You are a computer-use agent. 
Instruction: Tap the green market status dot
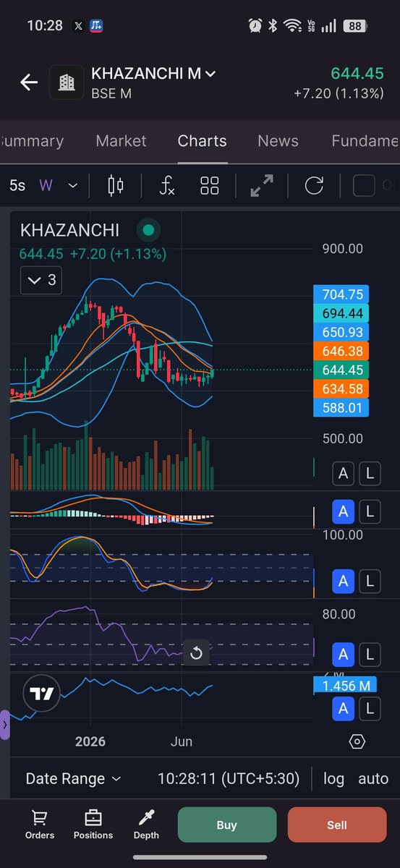[148, 231]
